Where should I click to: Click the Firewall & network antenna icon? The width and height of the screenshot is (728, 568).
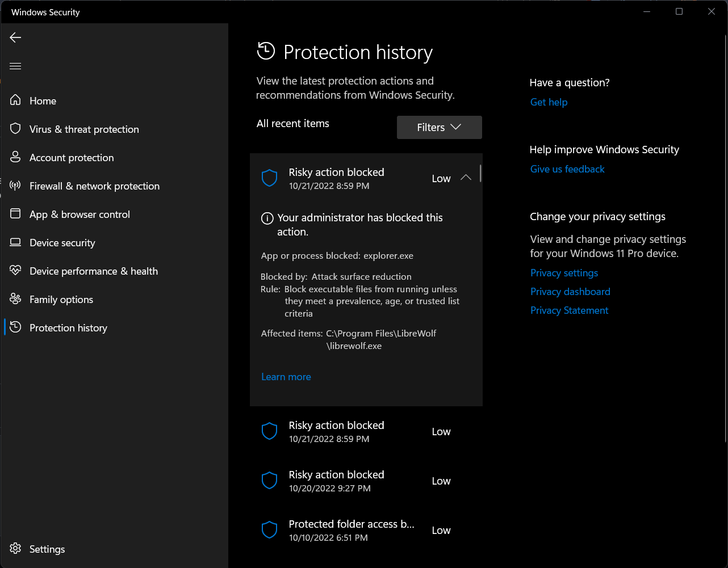15,186
